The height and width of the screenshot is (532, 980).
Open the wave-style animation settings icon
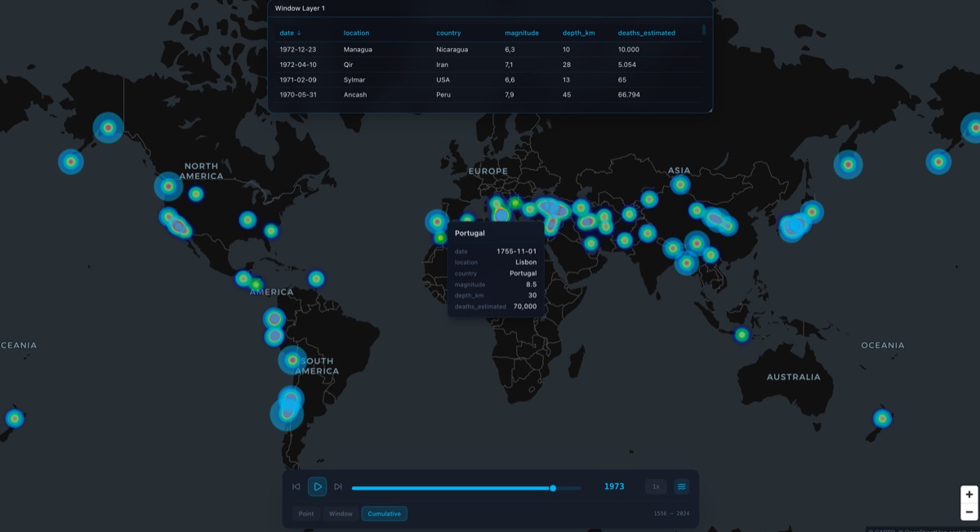coord(681,486)
